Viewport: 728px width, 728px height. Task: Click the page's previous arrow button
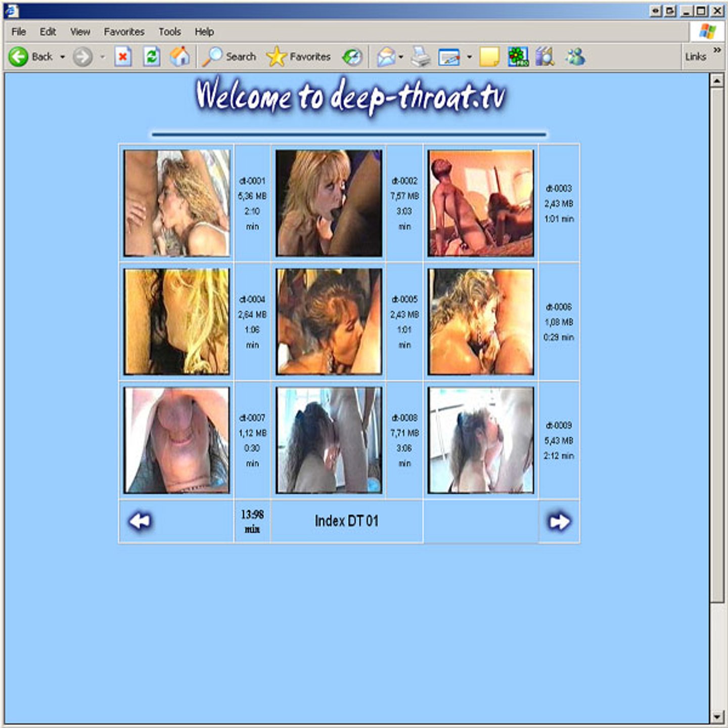coord(140,521)
